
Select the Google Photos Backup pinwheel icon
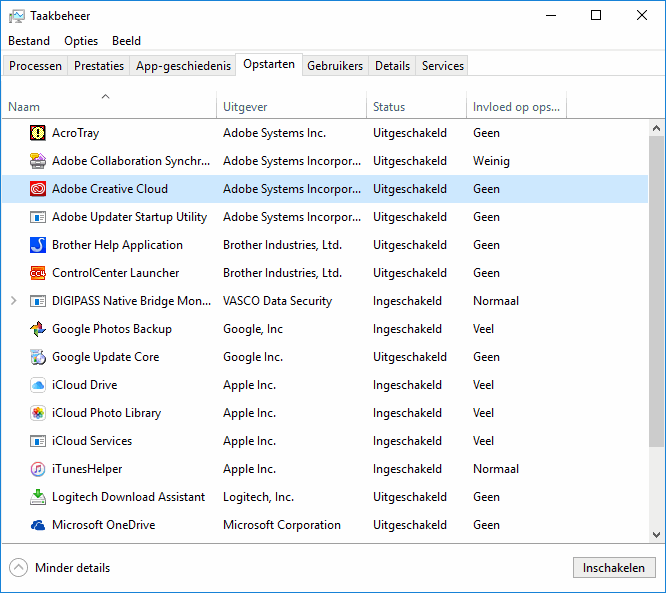click(38, 329)
